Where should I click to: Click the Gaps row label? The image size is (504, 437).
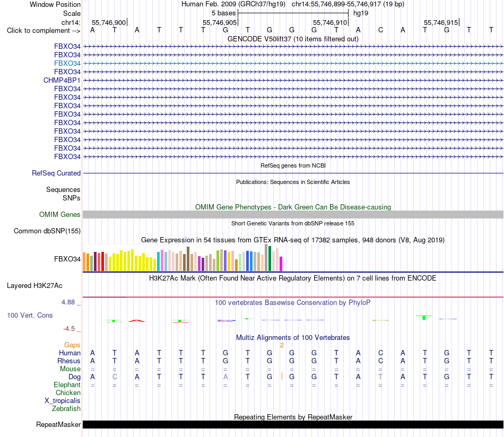tap(72, 345)
